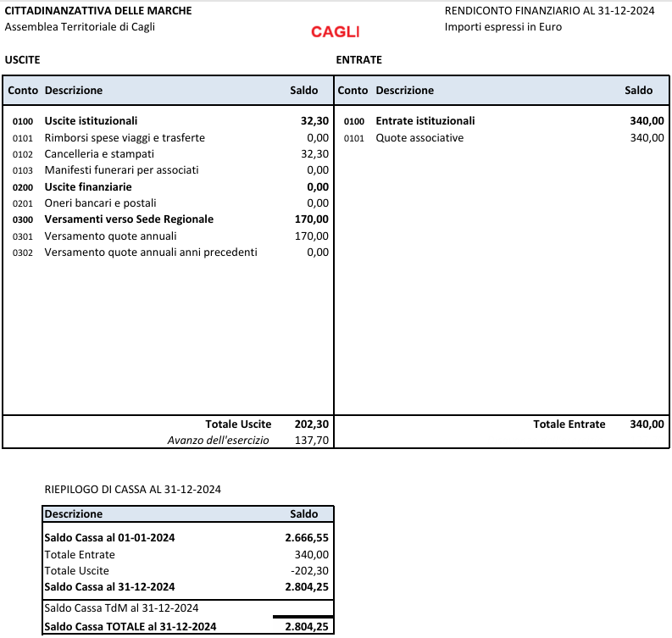Click the red CAGLI heading
Screen dimensions: 672x638
click(x=335, y=32)
